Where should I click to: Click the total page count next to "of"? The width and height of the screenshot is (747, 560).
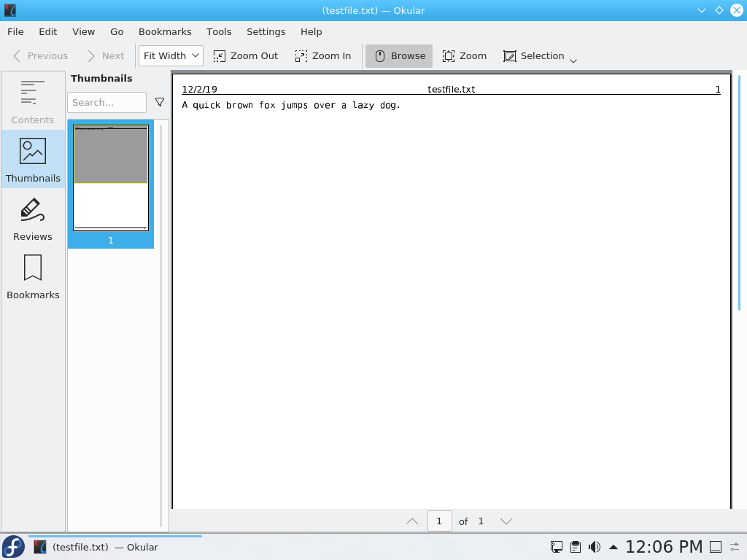[x=481, y=521]
